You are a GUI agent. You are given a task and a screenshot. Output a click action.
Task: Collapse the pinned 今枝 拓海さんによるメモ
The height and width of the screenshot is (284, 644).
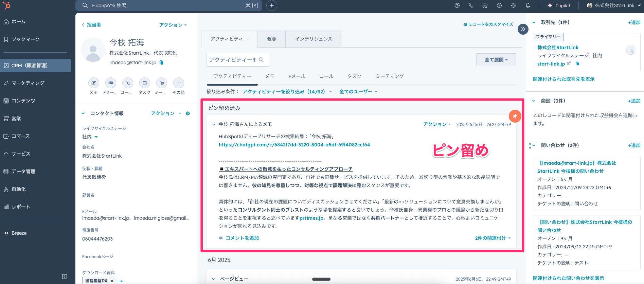tap(214, 124)
